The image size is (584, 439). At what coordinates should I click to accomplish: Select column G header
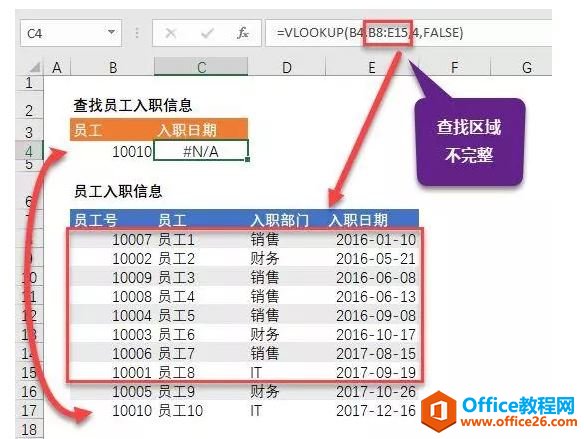tap(527, 67)
